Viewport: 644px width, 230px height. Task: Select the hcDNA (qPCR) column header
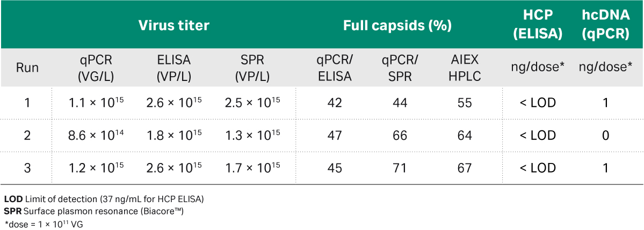(x=605, y=25)
